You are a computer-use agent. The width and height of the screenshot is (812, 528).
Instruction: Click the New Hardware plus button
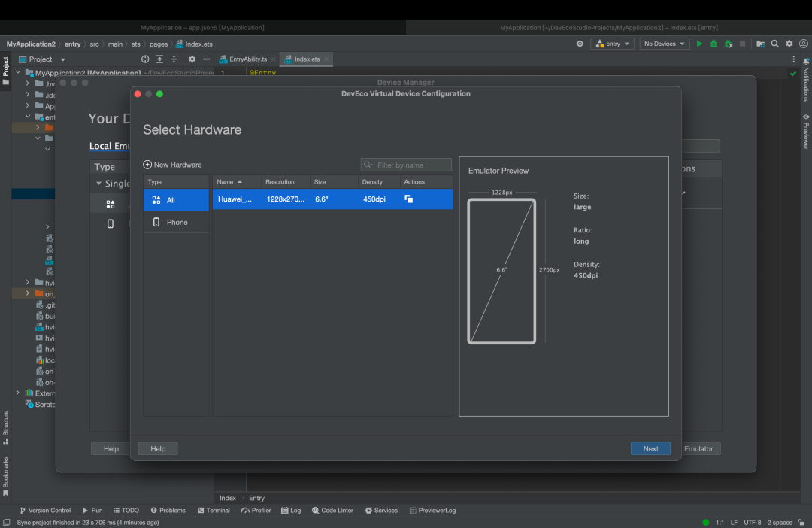(x=173, y=165)
